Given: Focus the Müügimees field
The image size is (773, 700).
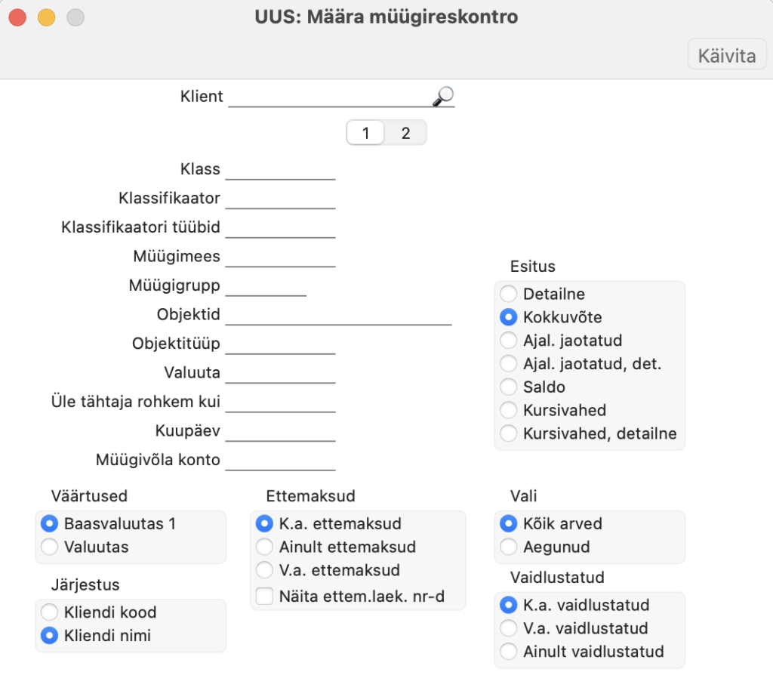Looking at the screenshot, I should tap(281, 257).
